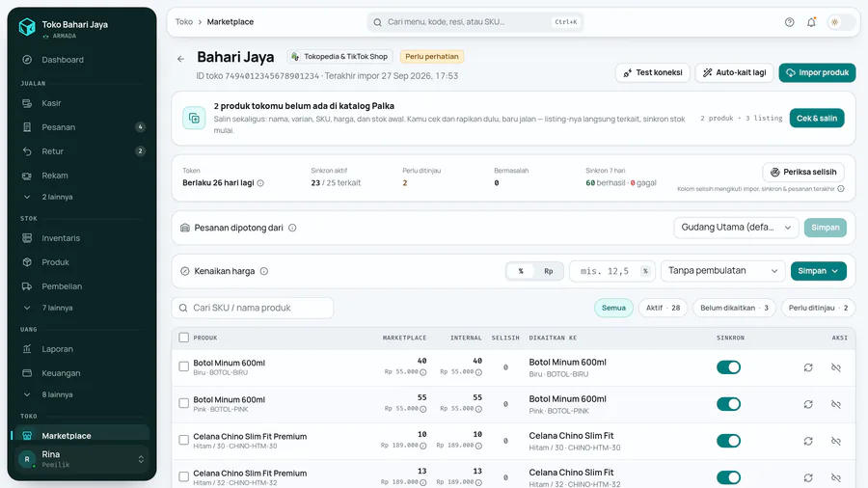Check the Botol Minum 600ml Pink row
This screenshot has height=488, width=868.
184,403
